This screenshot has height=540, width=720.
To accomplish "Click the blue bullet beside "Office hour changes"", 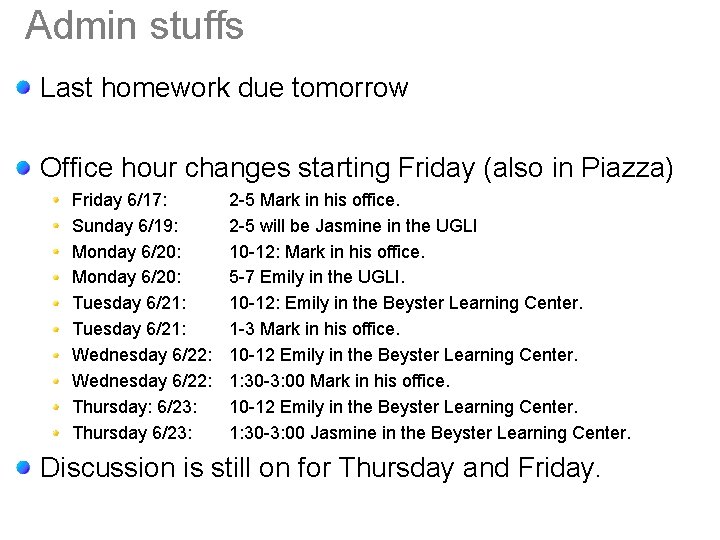I will pyautogui.click(x=23, y=167).
